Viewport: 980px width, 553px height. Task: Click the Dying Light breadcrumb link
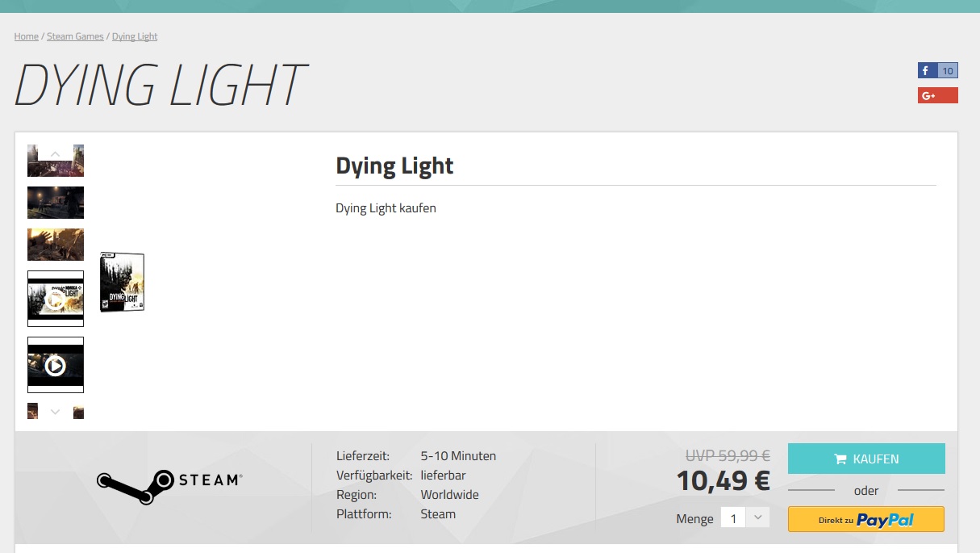135,36
